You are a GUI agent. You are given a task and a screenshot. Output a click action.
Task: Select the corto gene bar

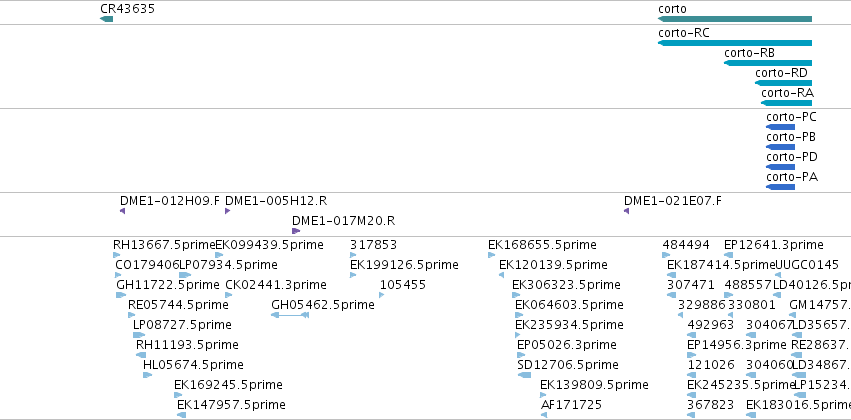click(x=735, y=19)
